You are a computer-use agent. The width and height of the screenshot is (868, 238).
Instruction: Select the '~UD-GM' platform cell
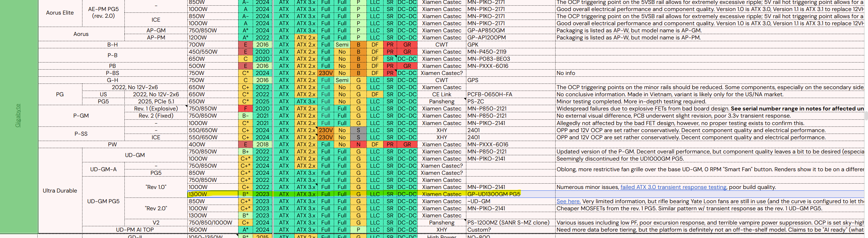[510, 201]
